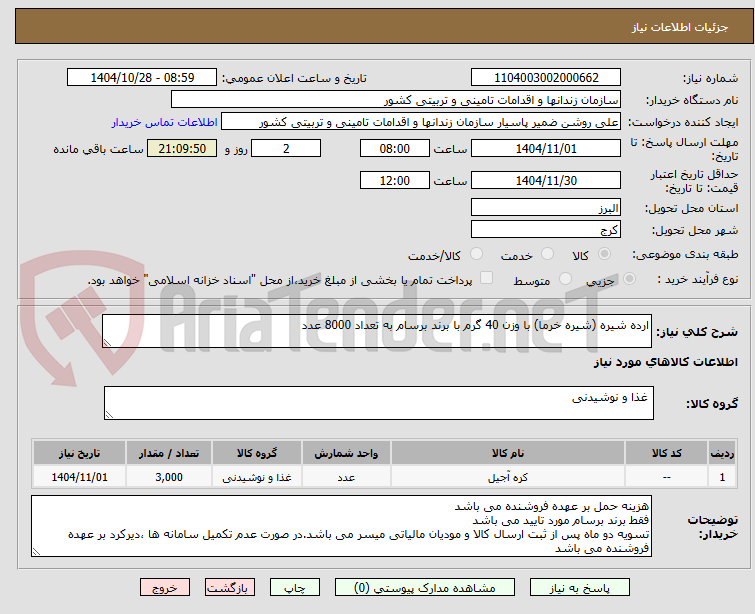Click the چاپ print button
This screenshot has width=755, height=614.
click(295, 588)
